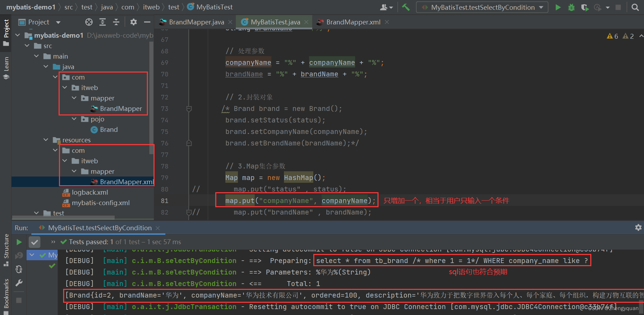Click Select Opened File target icon
The image size is (644, 315).
pos(89,22)
